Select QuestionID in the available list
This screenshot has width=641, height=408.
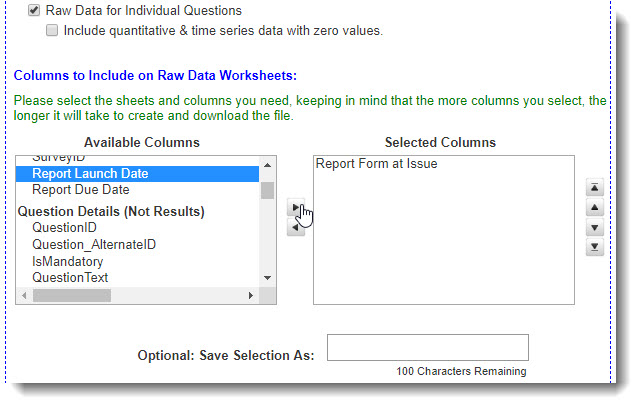(x=64, y=228)
